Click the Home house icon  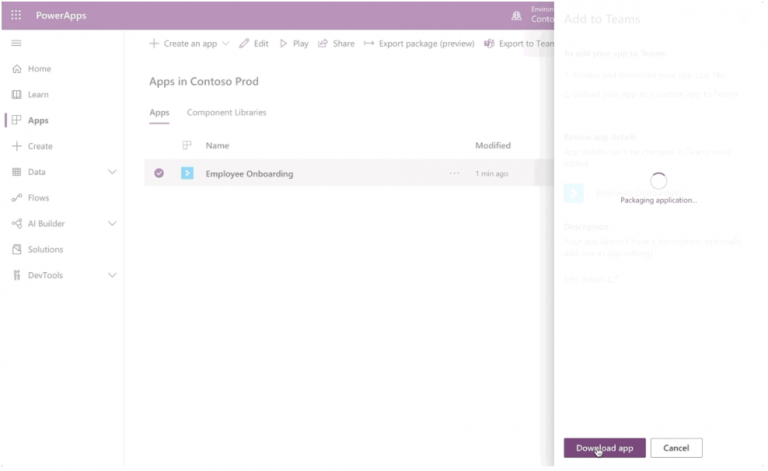tap(17, 69)
